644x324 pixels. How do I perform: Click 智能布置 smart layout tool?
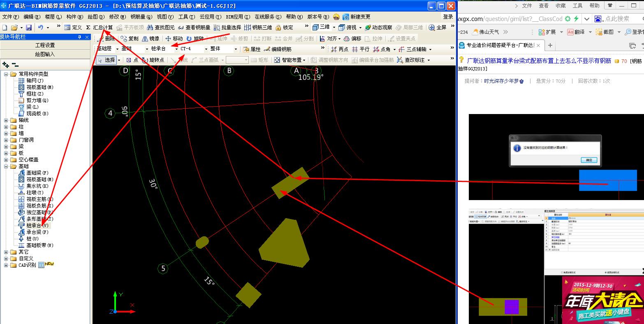click(x=290, y=60)
